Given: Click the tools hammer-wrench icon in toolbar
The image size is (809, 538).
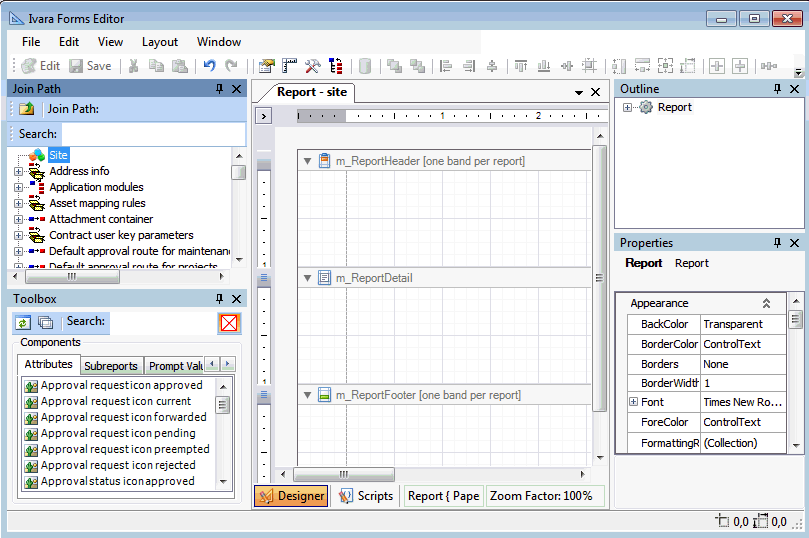Looking at the screenshot, I should point(312,66).
